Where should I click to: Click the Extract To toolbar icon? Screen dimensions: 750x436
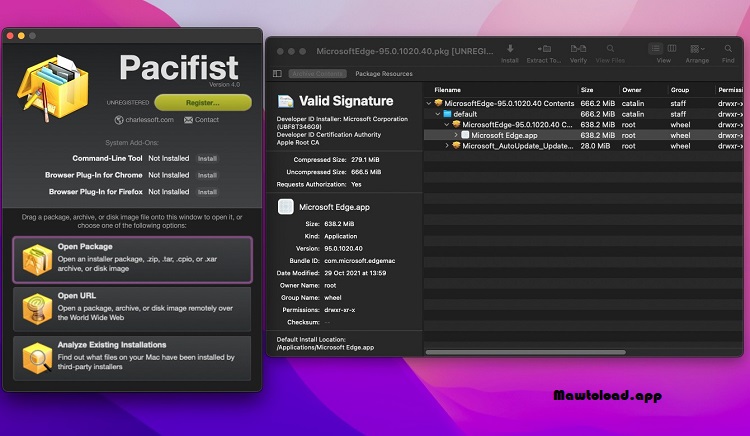click(544, 48)
